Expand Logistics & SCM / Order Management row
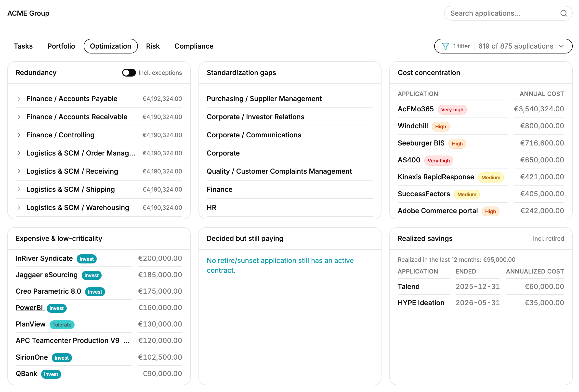Viewport: 579px width, 392px height. click(x=19, y=153)
